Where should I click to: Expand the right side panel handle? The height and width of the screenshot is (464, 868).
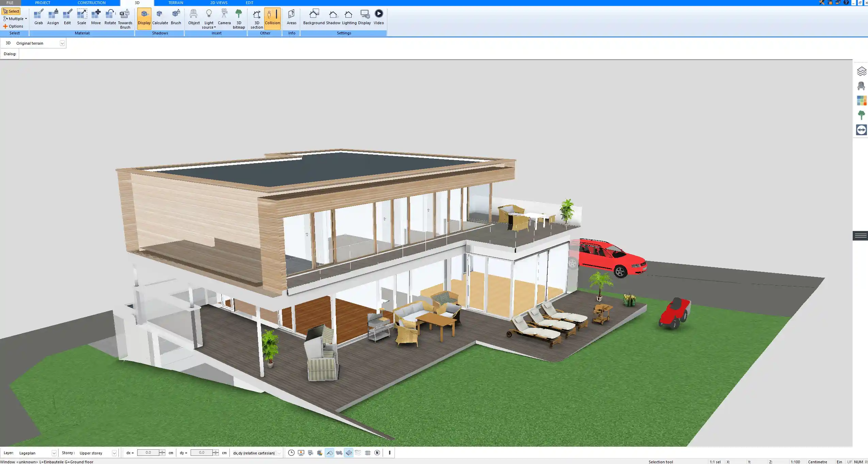coord(860,236)
